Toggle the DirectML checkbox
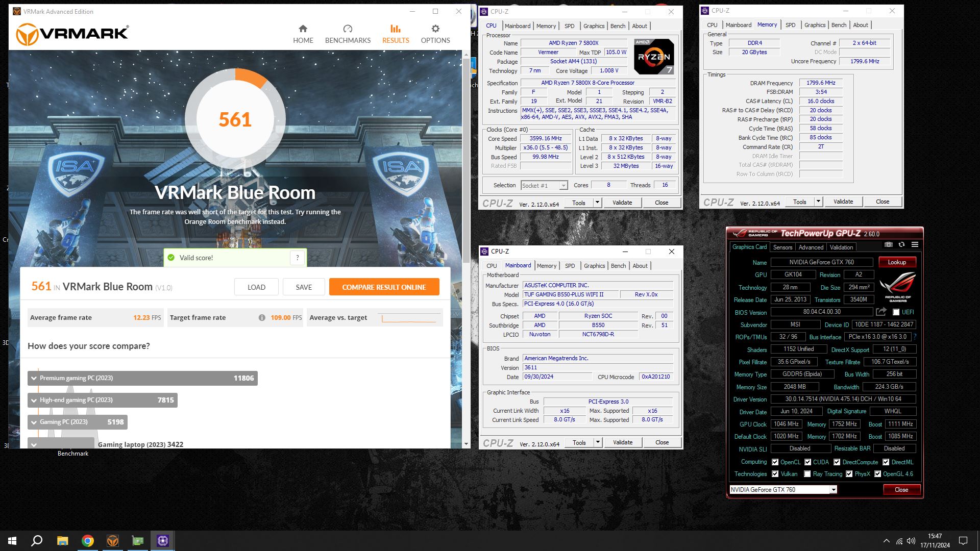 886,462
